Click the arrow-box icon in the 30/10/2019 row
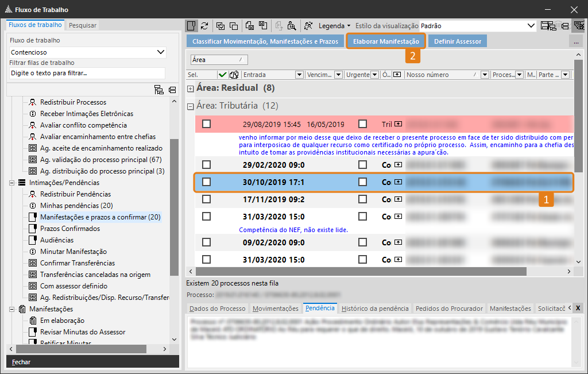The width and height of the screenshot is (588, 374). tap(399, 182)
